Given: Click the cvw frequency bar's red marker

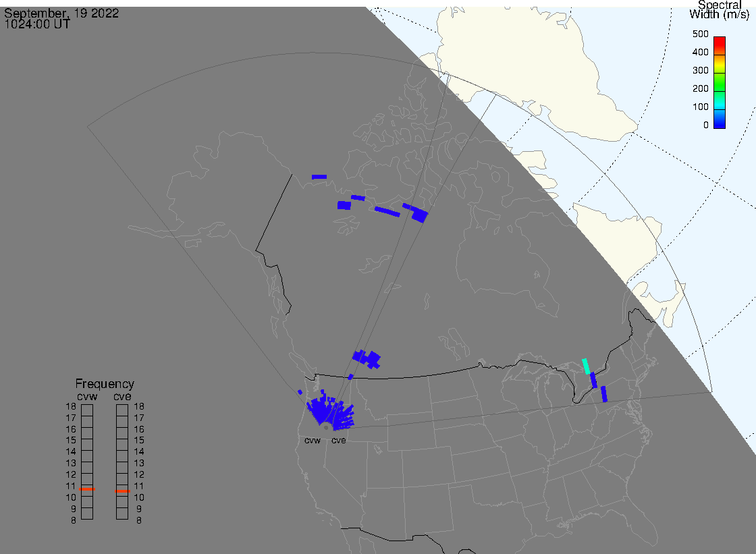Looking at the screenshot, I should (87, 489).
